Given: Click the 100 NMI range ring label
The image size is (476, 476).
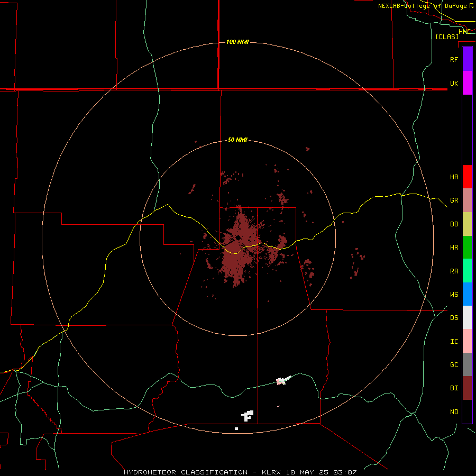Looking at the screenshot, I should point(237,42).
